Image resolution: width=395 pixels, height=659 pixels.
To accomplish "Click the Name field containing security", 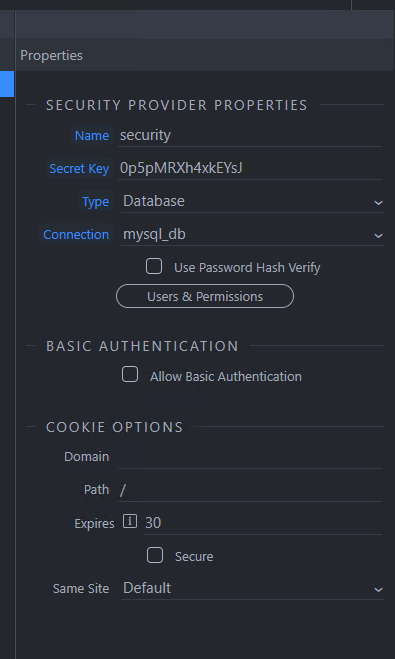I will coord(250,135).
